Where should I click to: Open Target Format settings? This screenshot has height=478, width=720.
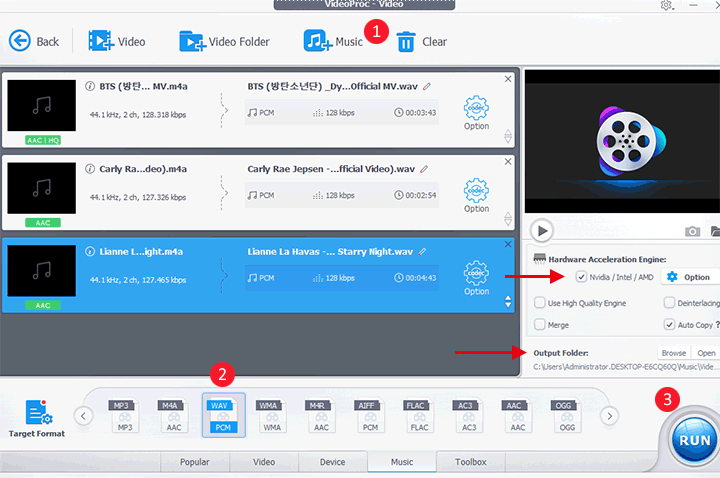pos(37,418)
